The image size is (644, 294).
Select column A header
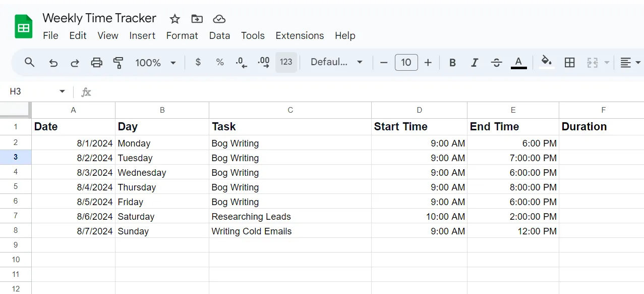[x=74, y=110]
